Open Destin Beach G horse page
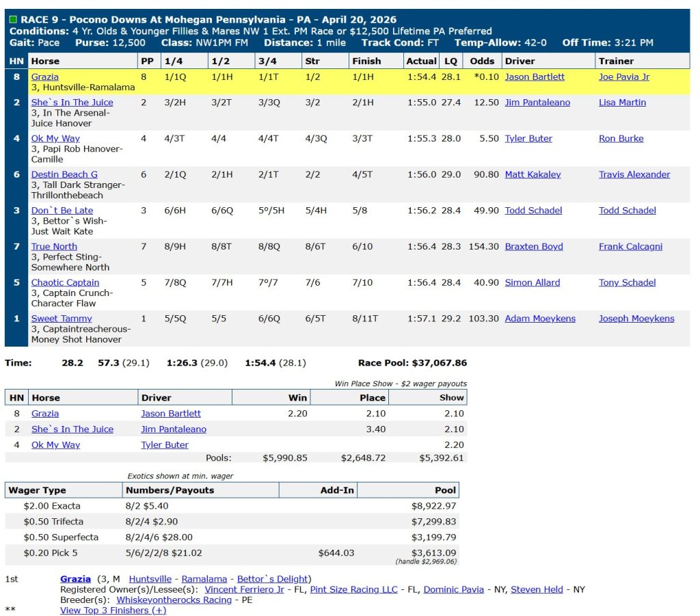 64,174
